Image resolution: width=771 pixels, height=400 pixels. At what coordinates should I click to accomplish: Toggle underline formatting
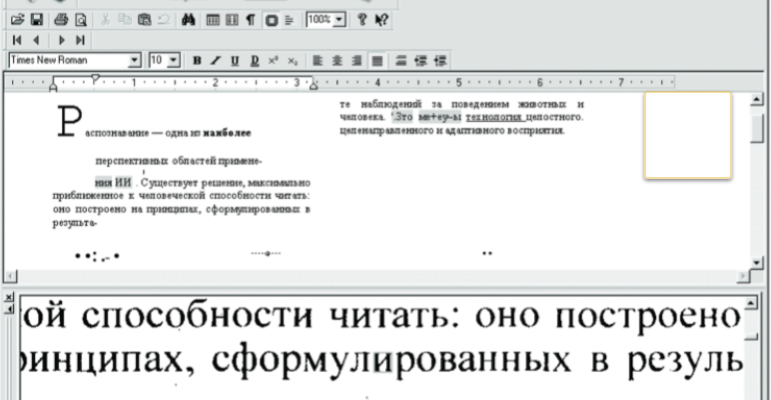click(232, 60)
